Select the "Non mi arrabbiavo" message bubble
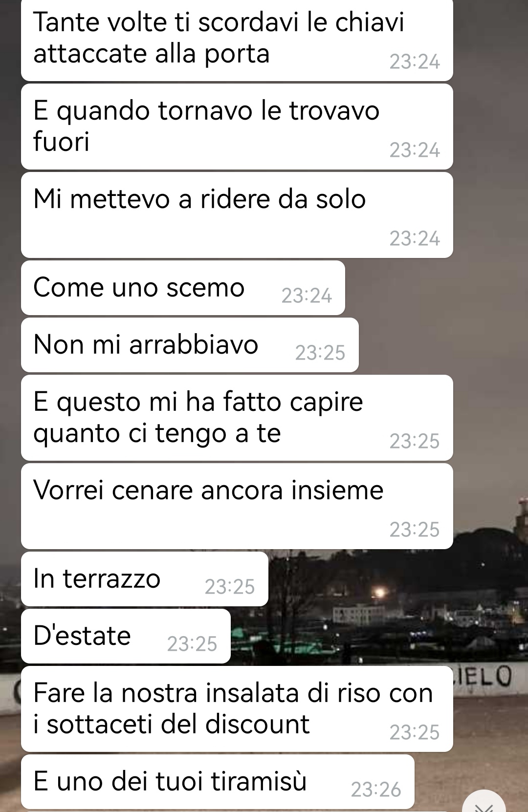Screen dimensions: 528x812 190,345
